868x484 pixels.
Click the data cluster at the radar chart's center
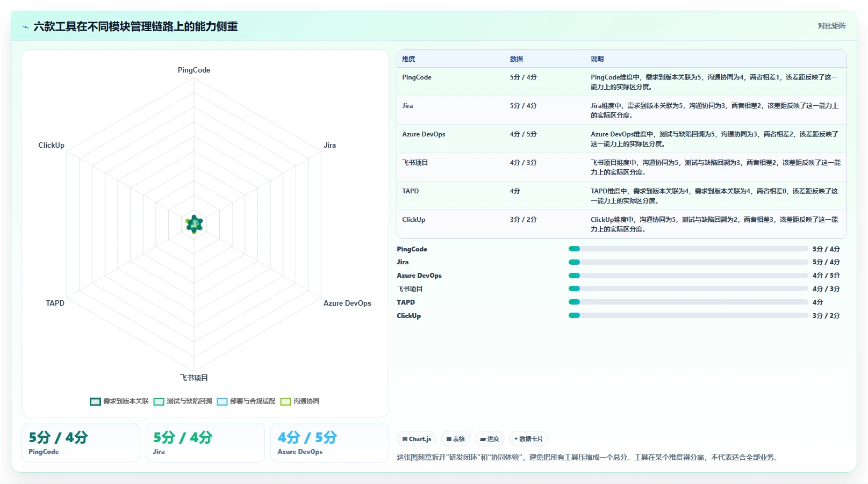coord(194,224)
